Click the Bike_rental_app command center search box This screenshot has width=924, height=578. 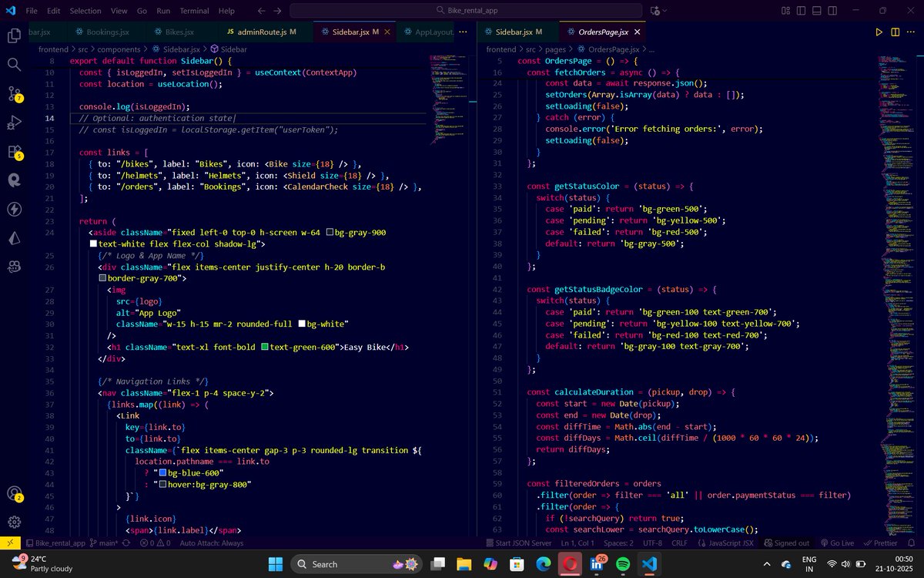pyautogui.click(x=467, y=11)
